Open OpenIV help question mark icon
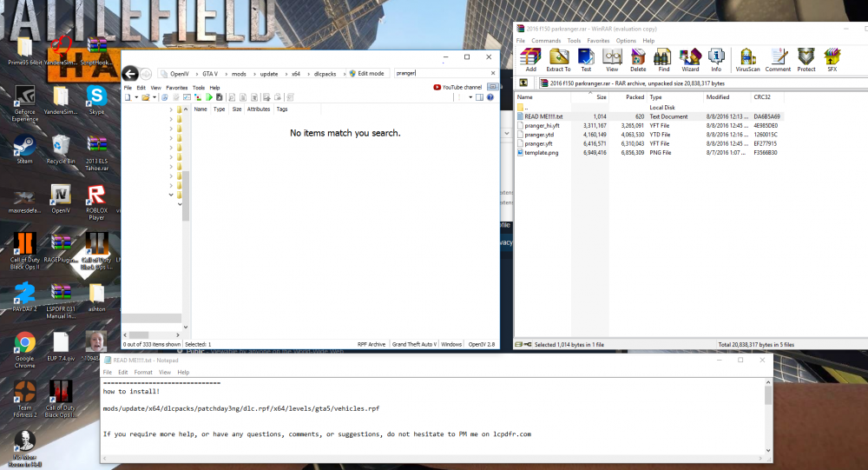The image size is (868, 470). [490, 97]
